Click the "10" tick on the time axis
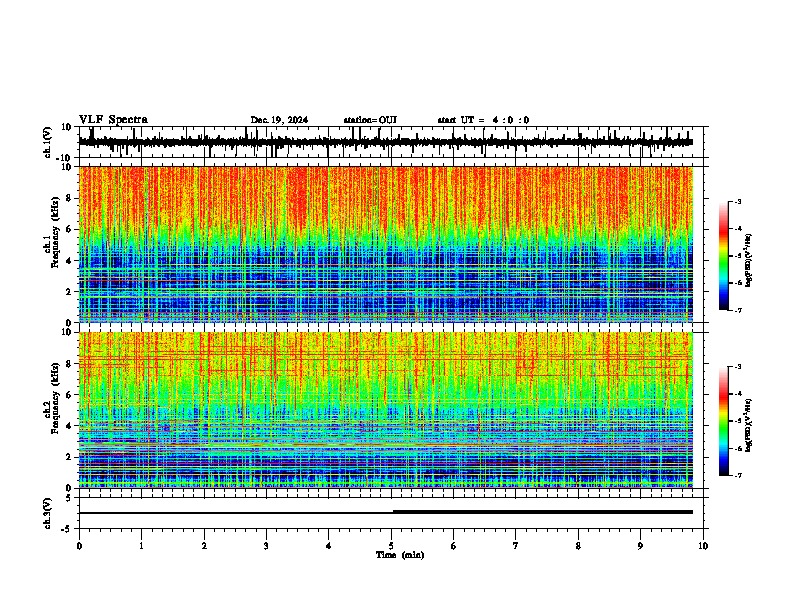Screen dimensions: 792x612 (703, 545)
